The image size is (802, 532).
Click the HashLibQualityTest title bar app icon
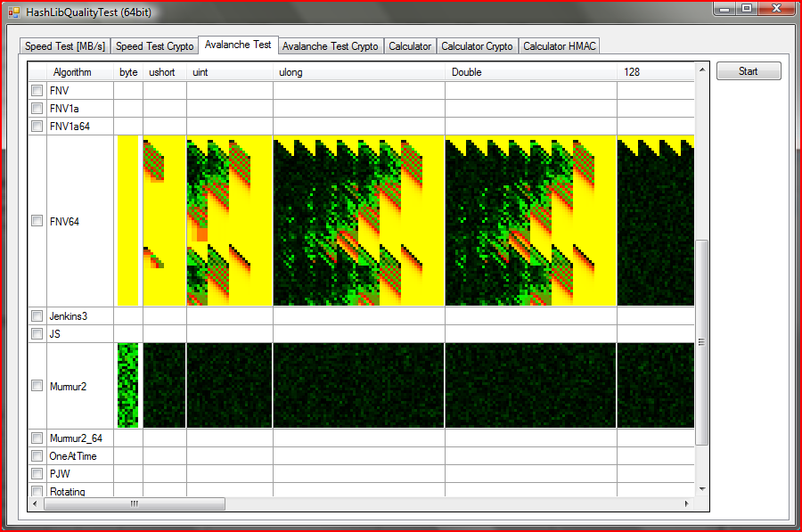pos(13,12)
